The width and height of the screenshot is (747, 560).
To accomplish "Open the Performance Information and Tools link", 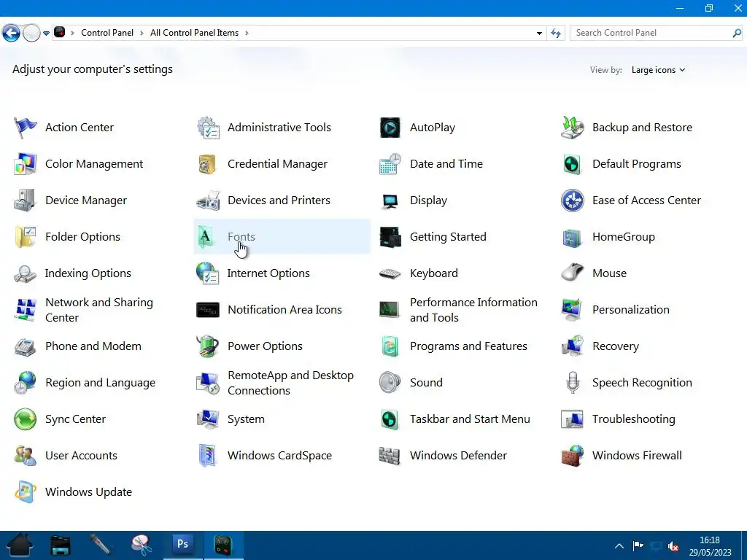I will [473, 310].
